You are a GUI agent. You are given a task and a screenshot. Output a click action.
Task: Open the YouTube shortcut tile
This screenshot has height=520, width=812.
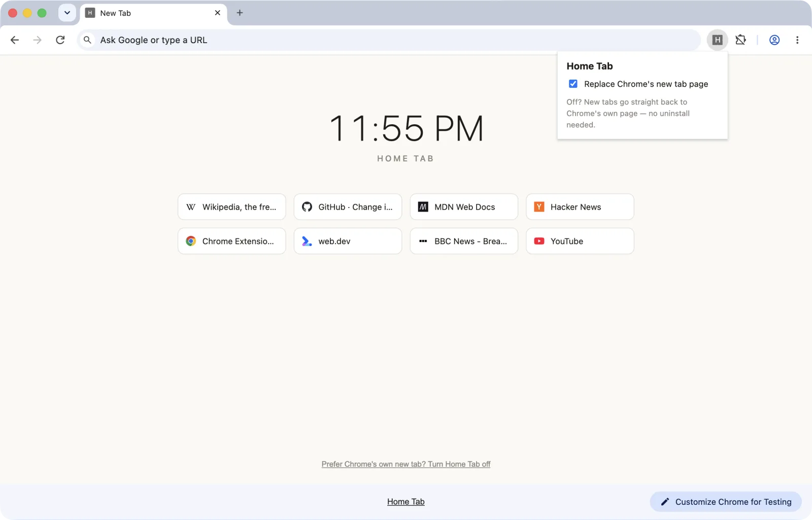580,241
